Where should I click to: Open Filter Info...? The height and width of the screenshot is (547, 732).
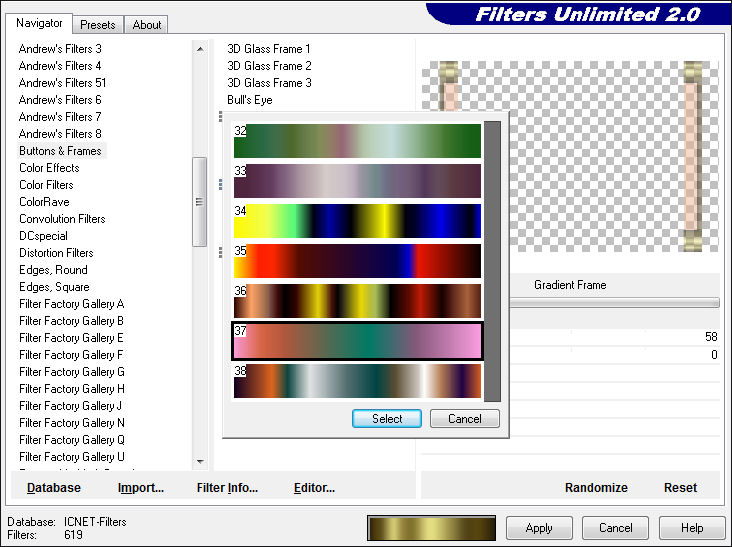click(x=227, y=488)
